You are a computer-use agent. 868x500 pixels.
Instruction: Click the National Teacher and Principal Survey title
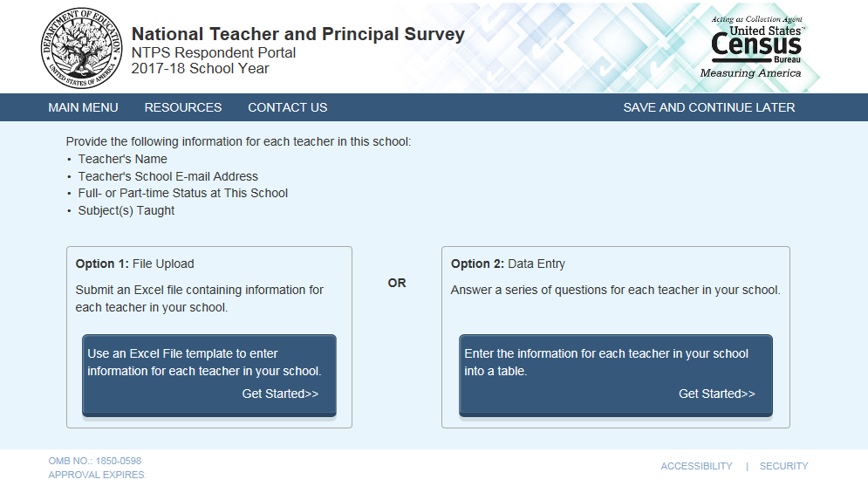(298, 35)
